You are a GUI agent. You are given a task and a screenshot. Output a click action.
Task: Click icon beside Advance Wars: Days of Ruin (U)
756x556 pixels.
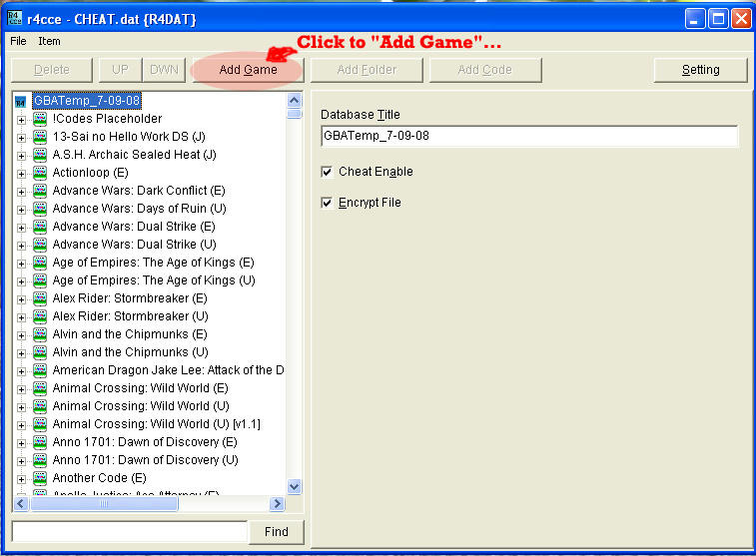coord(40,209)
